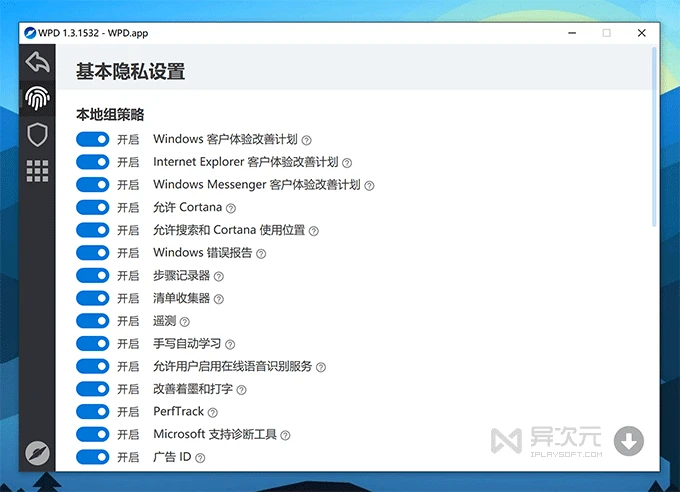The height and width of the screenshot is (492, 680).
Task: Show help for Windows Messenger 客户体验改善计划
Action: click(369, 186)
